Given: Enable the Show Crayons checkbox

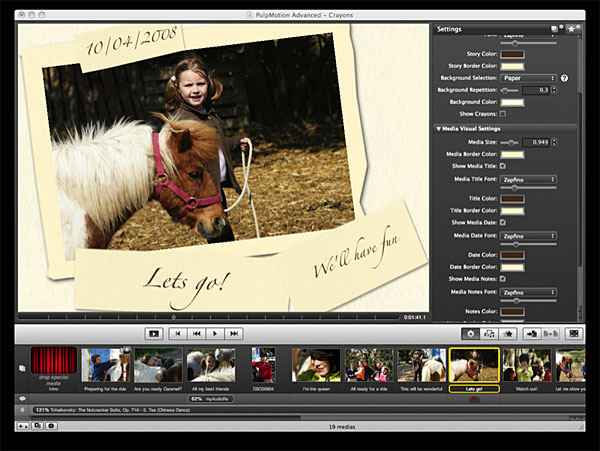Looking at the screenshot, I should tap(503, 114).
